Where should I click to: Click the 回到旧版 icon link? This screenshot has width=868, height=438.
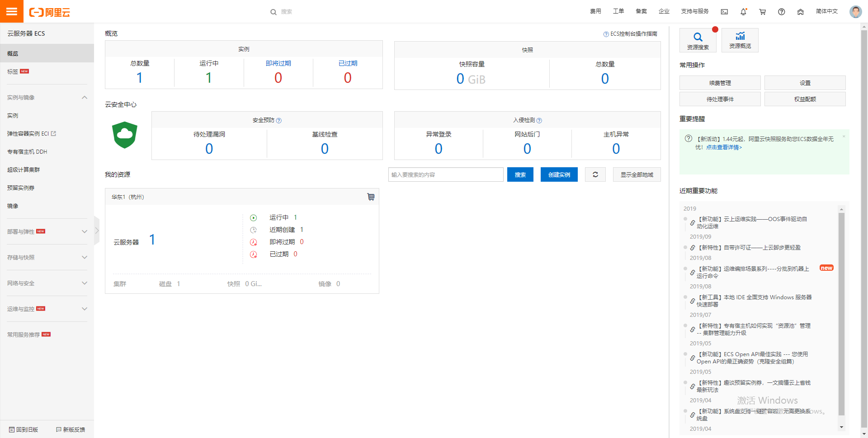coord(24,429)
